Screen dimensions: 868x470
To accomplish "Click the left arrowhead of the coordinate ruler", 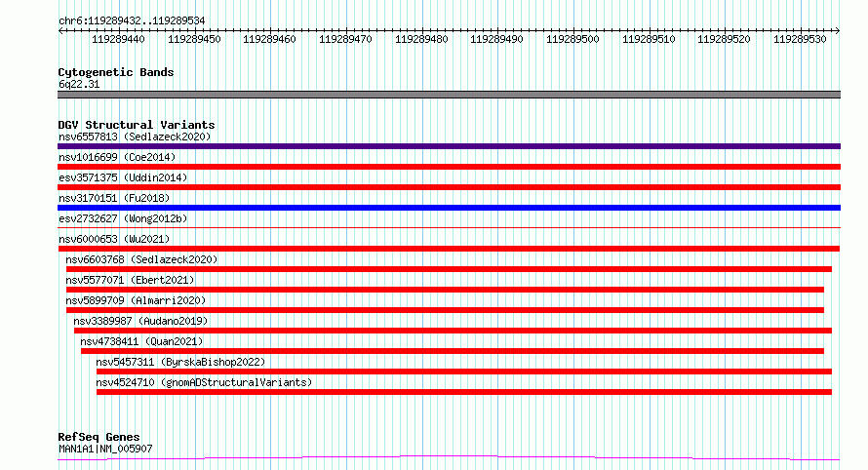I will (x=60, y=31).
